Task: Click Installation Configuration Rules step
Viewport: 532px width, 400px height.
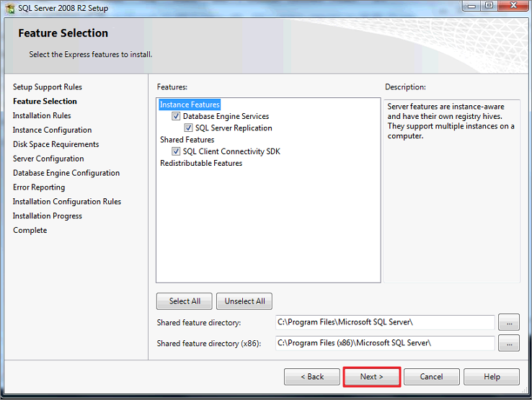Action: (x=67, y=202)
